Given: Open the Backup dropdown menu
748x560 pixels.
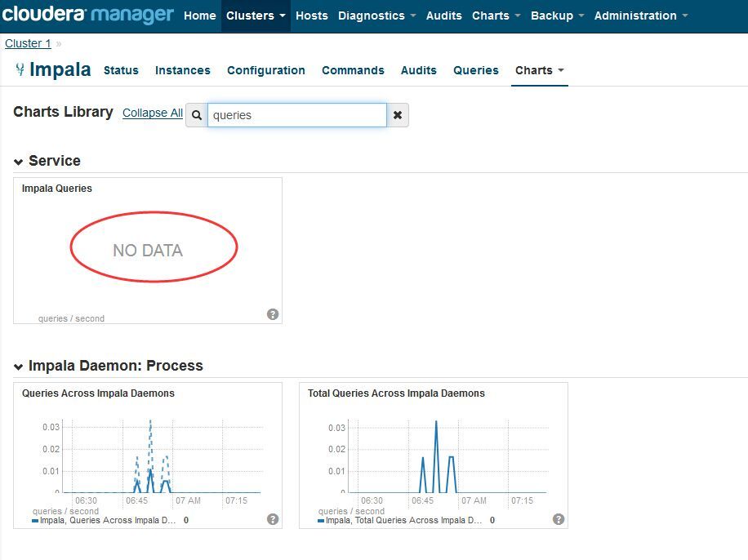Looking at the screenshot, I should [x=557, y=16].
